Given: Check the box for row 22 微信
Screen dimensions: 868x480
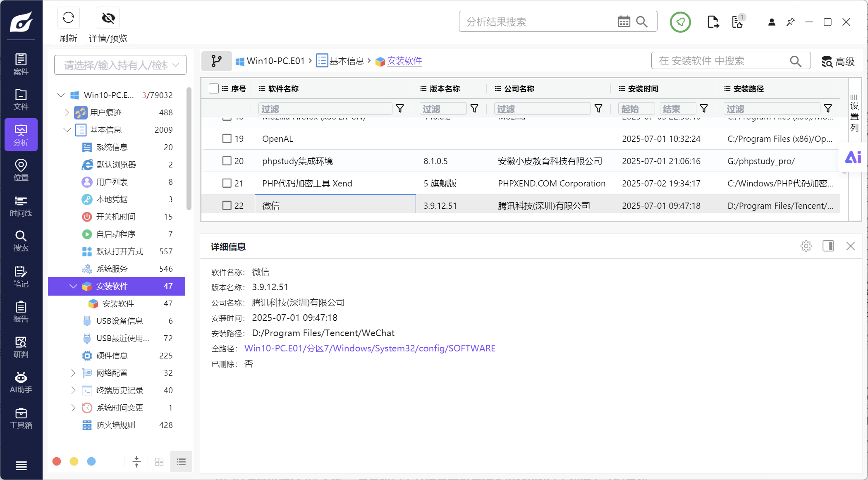Looking at the screenshot, I should (227, 205).
